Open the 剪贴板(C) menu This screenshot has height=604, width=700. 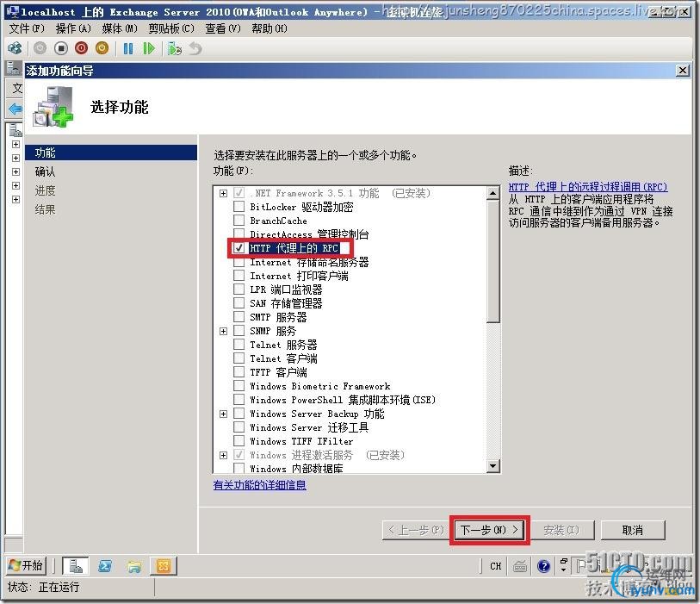171,28
